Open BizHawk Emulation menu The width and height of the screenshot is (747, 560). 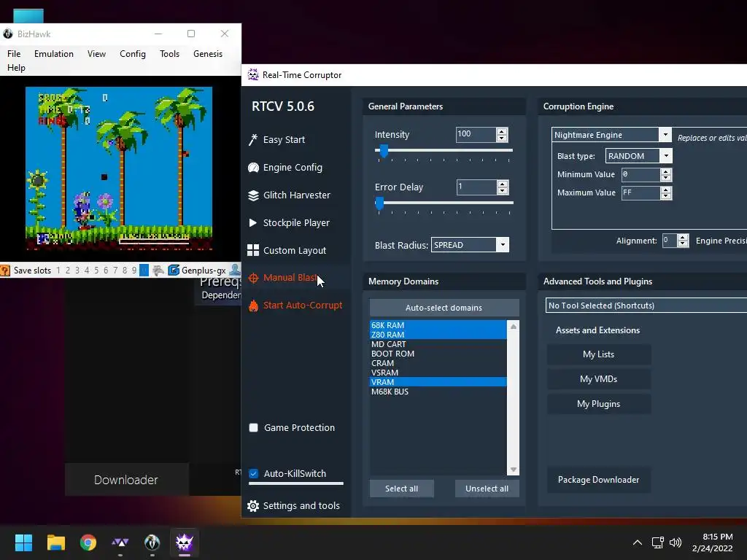click(54, 54)
